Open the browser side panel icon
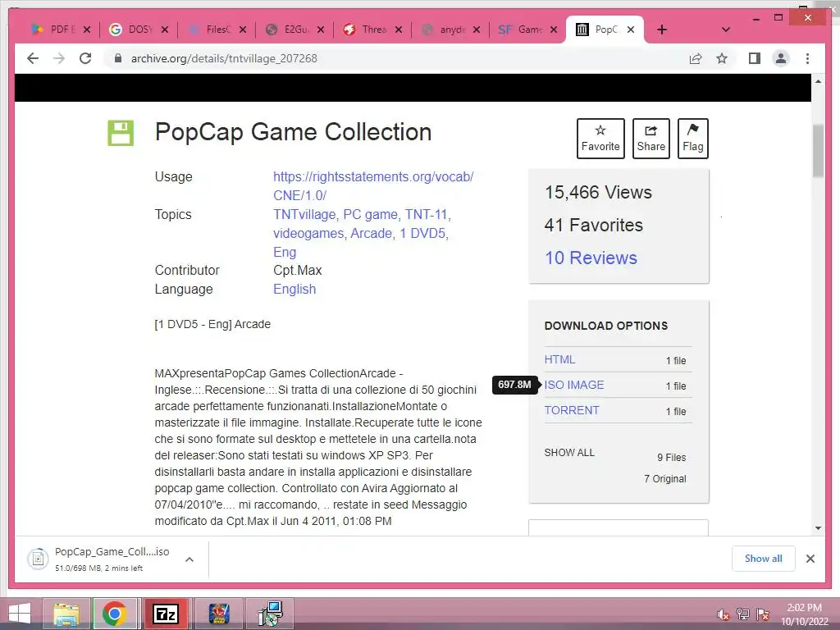 point(755,58)
